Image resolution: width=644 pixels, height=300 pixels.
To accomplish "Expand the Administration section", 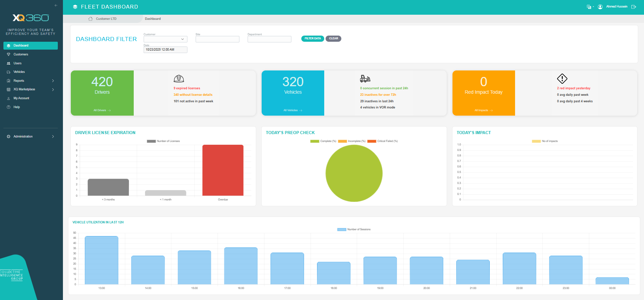I will 30,136.
